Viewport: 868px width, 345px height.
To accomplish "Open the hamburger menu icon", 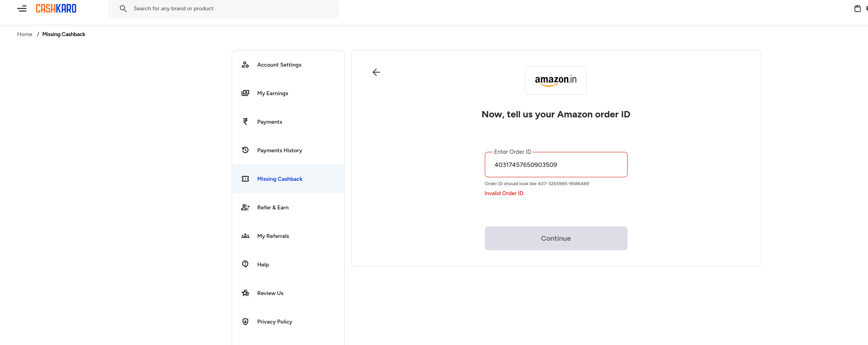I will point(22,8).
